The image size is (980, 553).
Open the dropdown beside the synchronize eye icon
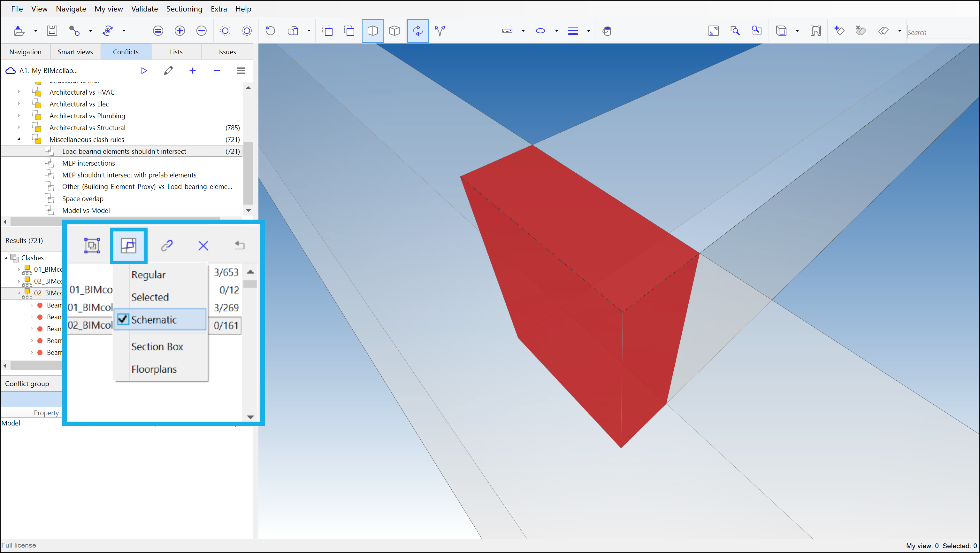[x=124, y=31]
